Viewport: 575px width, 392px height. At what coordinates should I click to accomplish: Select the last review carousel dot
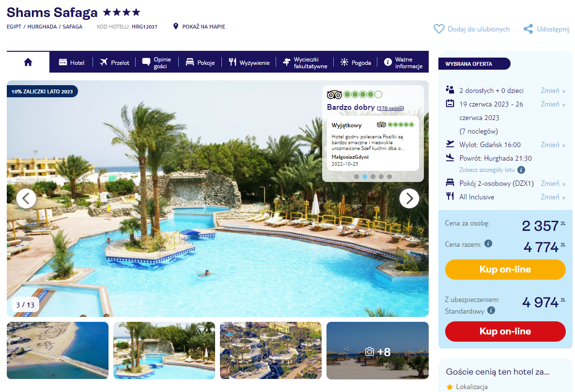[389, 177]
